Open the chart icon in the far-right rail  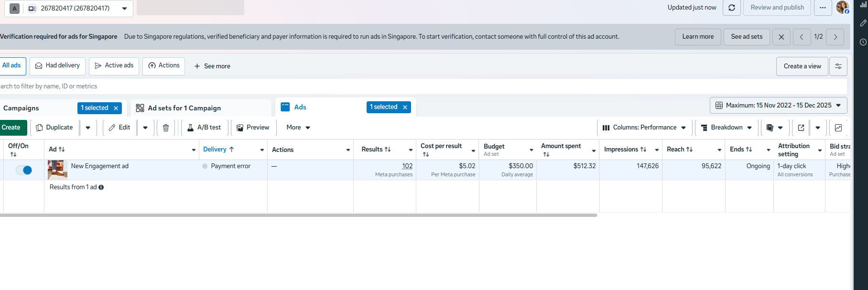[863, 5]
